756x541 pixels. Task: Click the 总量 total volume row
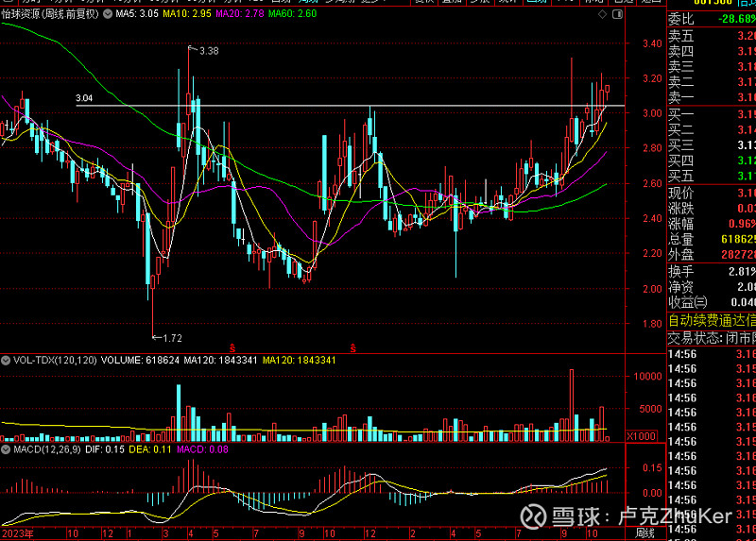(x=712, y=240)
